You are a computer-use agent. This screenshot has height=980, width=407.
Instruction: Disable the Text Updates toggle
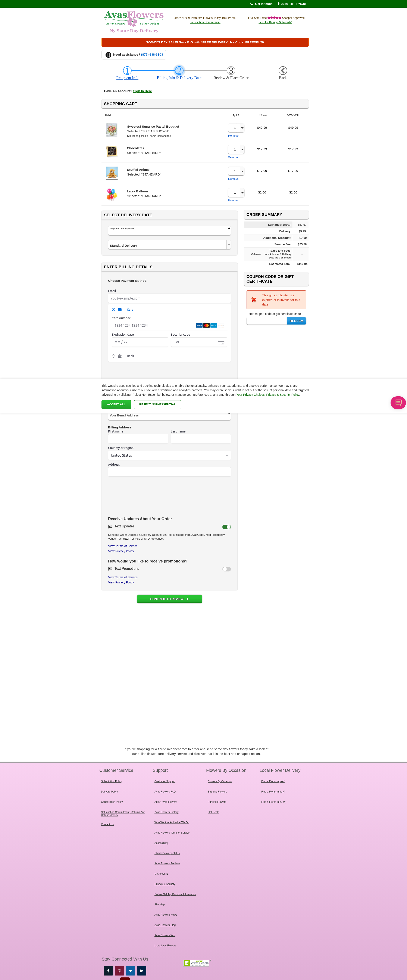pos(226,527)
